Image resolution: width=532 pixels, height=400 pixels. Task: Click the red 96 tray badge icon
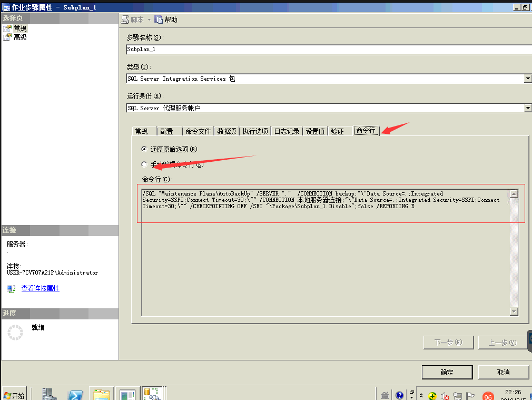[x=488, y=396]
